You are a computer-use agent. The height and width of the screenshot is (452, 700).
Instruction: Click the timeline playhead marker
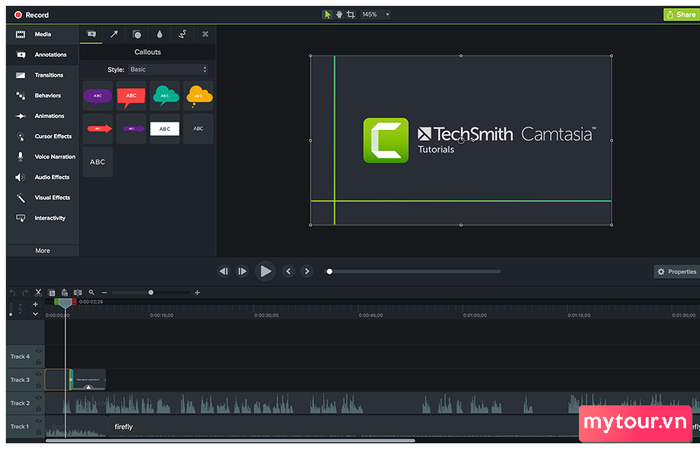pos(65,303)
